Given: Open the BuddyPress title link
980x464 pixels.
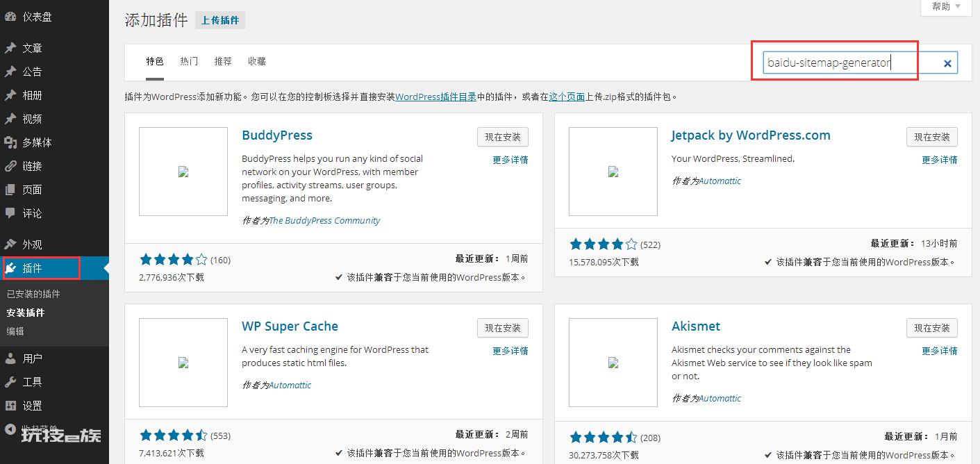Looking at the screenshot, I should click(x=277, y=135).
